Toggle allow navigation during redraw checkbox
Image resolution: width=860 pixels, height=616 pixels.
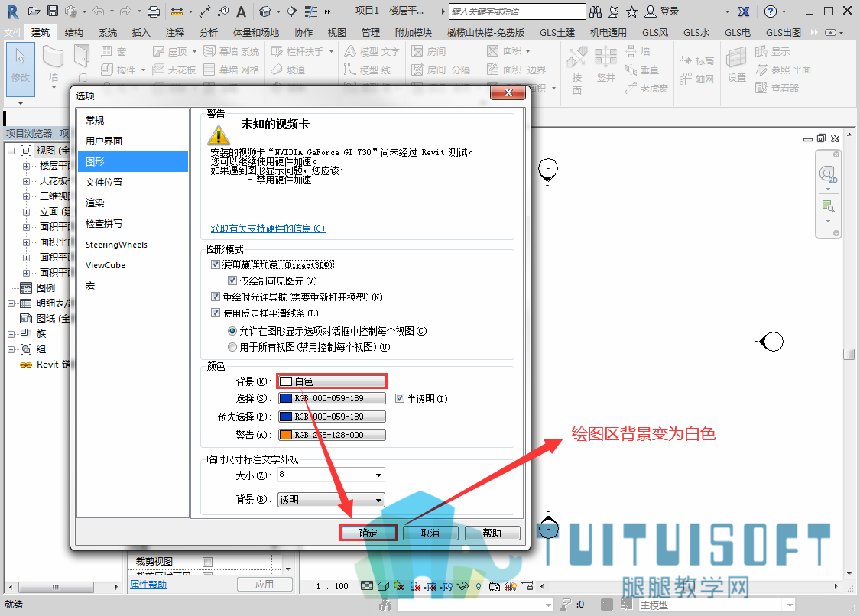216,297
